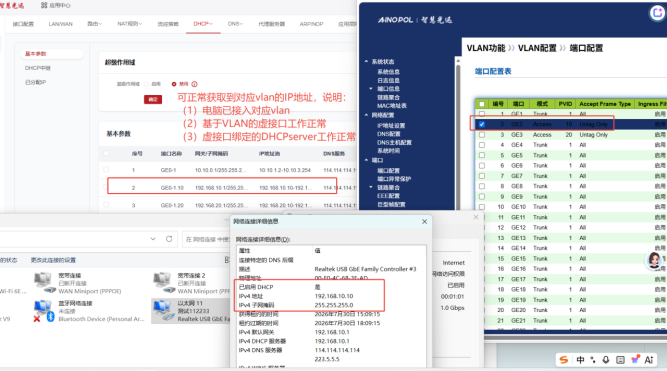Click the switch sidebar vertical scrollbar

click(458, 134)
